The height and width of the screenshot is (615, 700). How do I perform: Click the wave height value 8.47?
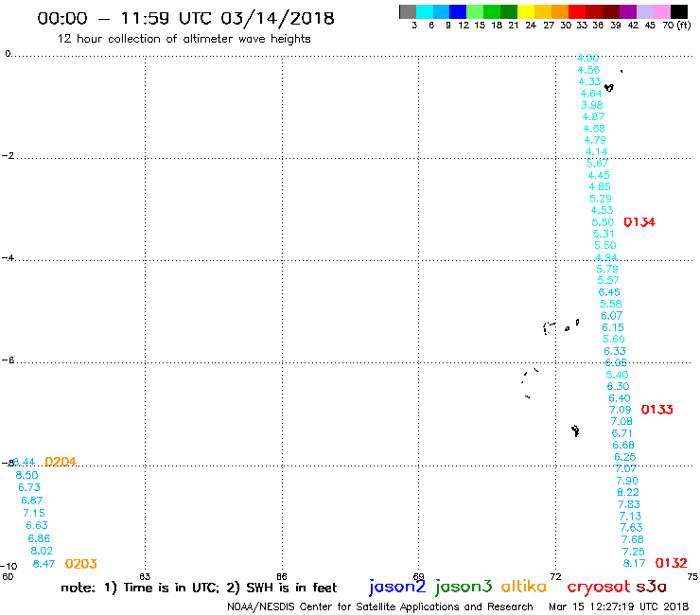(x=44, y=564)
